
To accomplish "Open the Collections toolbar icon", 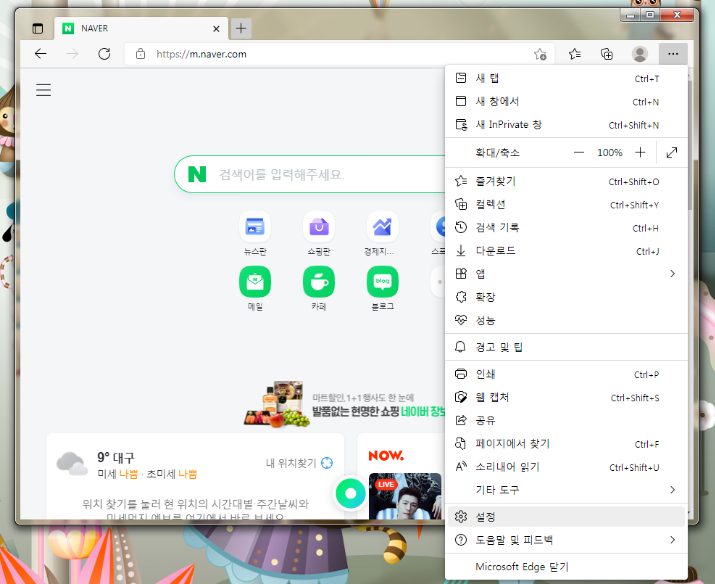I will pos(606,54).
